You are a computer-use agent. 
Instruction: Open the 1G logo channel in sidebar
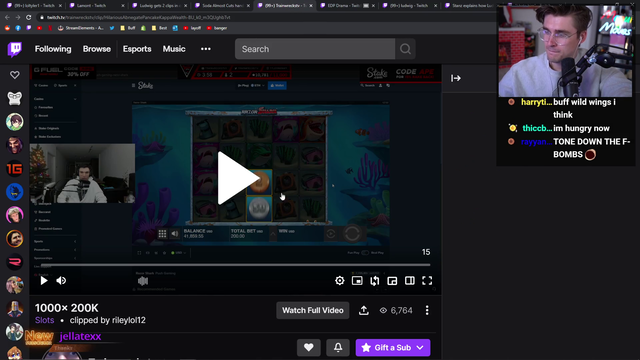pos(15,169)
